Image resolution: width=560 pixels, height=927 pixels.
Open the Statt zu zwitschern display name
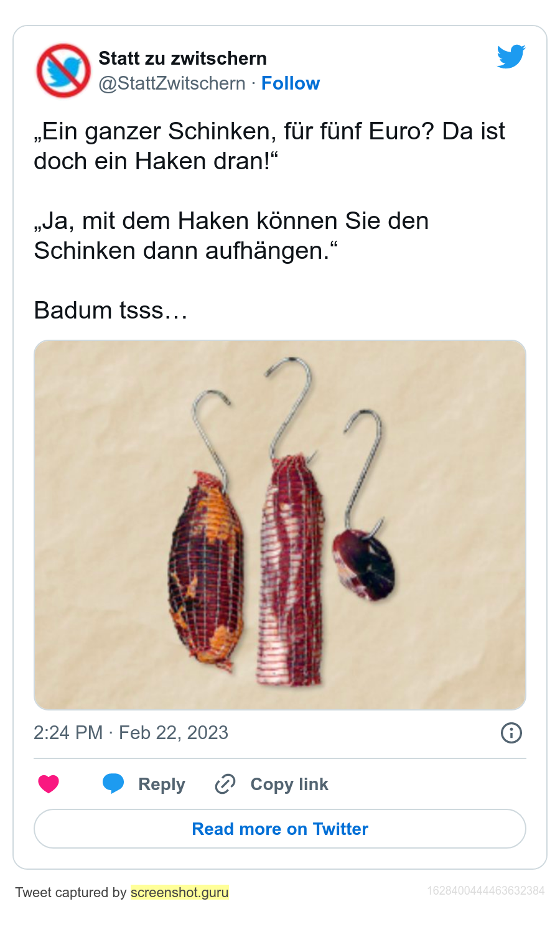pyautogui.click(x=183, y=58)
